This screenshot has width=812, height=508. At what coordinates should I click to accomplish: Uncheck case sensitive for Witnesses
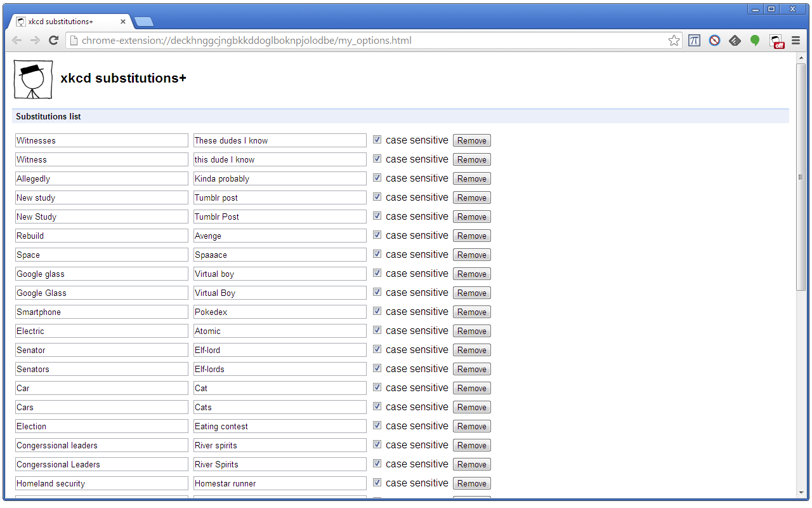377,139
